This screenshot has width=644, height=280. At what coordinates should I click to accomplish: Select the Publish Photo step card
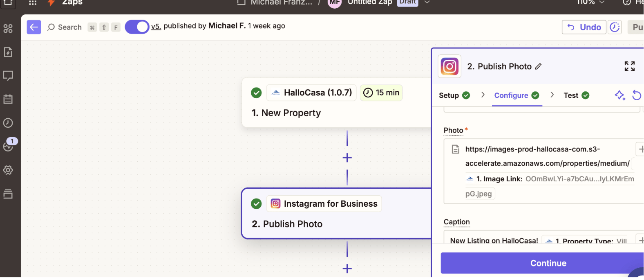click(x=336, y=213)
